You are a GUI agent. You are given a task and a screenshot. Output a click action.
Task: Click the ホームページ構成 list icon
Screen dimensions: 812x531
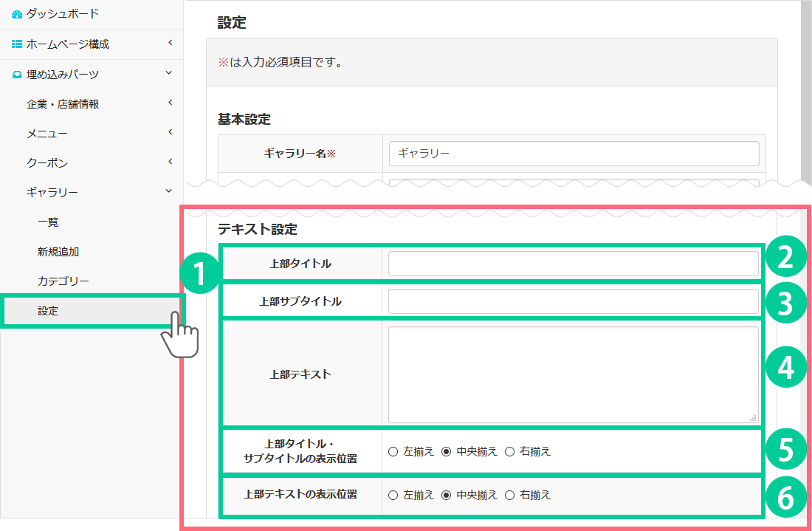coord(17,44)
